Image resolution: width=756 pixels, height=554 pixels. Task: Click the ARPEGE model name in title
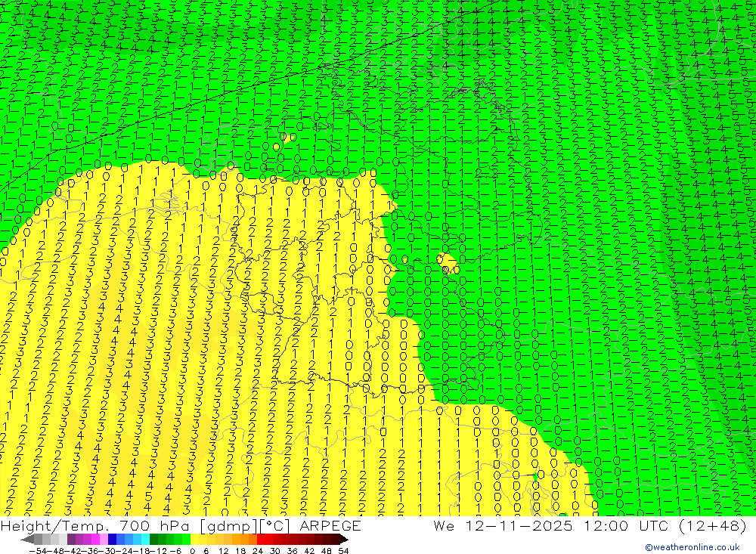coord(330,526)
